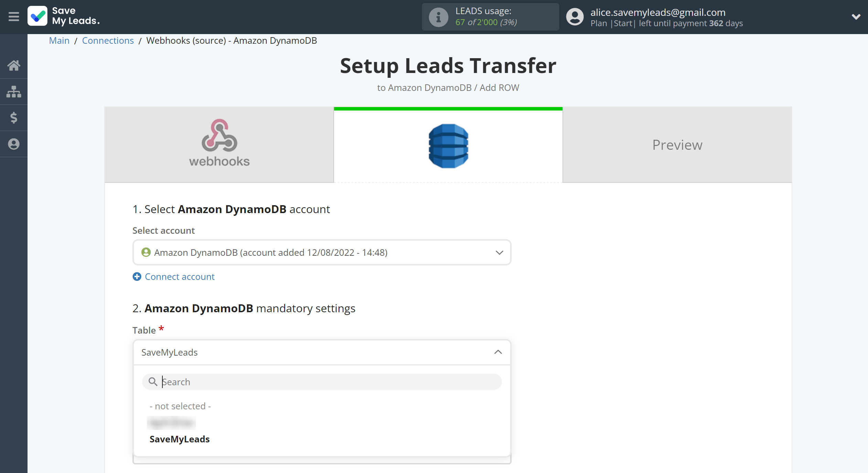Open the billing dollar sidebar icon
The image size is (868, 473).
click(x=14, y=118)
